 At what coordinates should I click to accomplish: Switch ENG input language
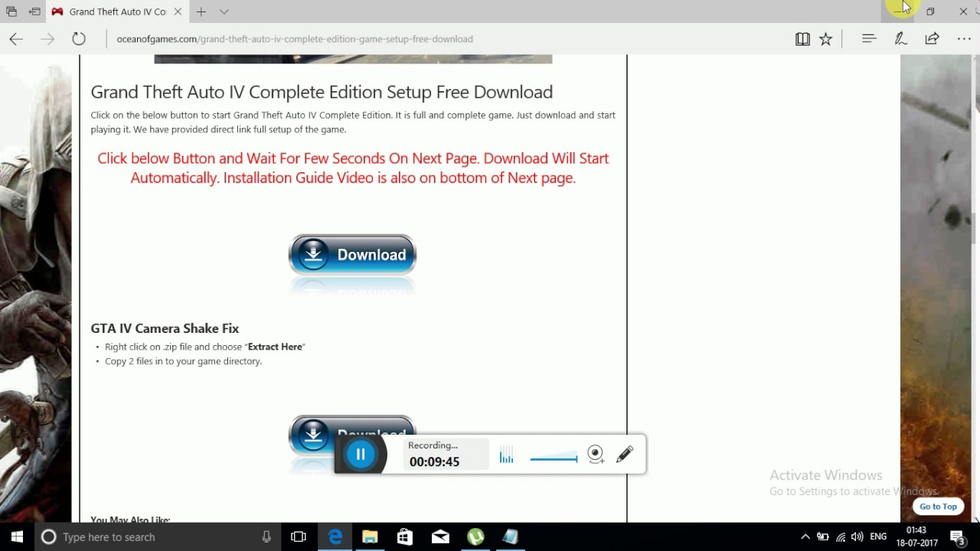tap(878, 537)
